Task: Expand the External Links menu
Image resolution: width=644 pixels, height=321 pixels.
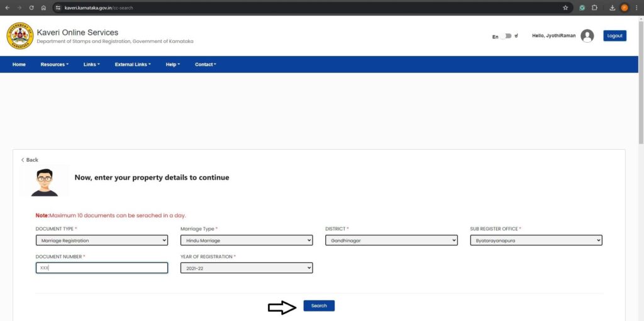Action: tap(133, 65)
